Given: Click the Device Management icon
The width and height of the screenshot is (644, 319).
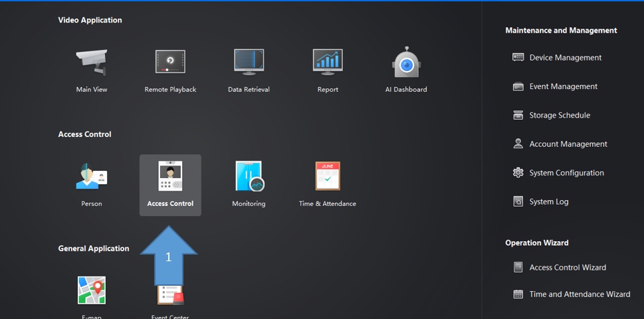Looking at the screenshot, I should pyautogui.click(x=518, y=57).
